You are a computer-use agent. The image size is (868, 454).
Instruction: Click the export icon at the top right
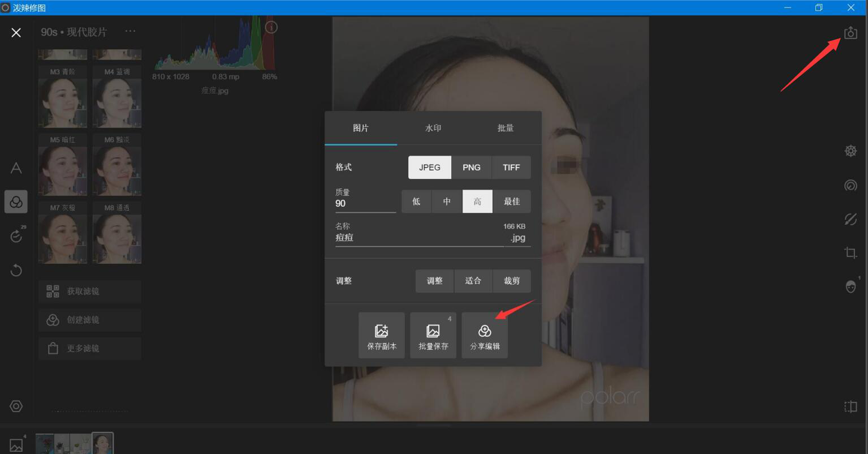[x=850, y=33]
